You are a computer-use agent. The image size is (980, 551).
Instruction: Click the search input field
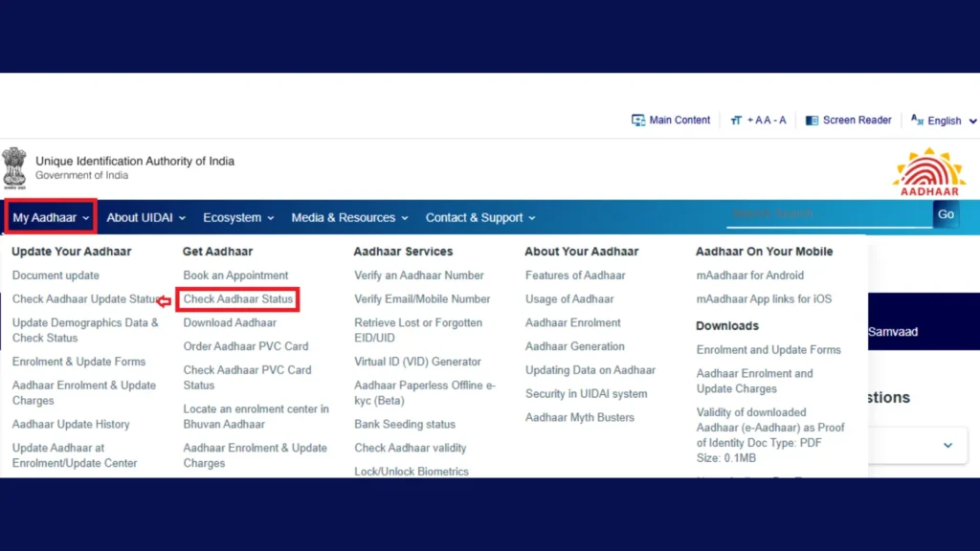click(830, 213)
